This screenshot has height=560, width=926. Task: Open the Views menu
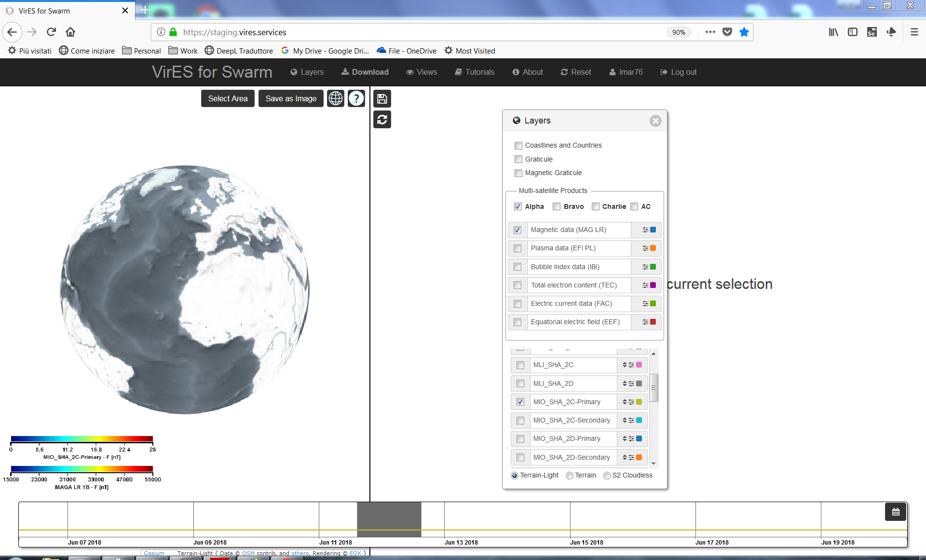point(422,72)
